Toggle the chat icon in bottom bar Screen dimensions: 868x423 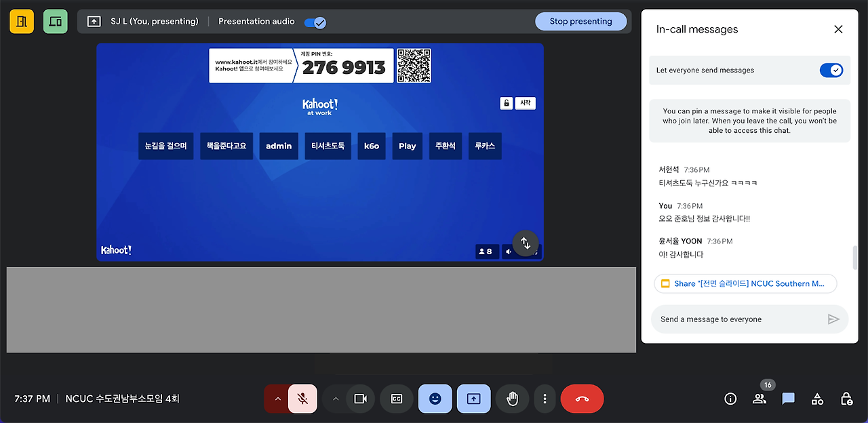click(x=788, y=399)
